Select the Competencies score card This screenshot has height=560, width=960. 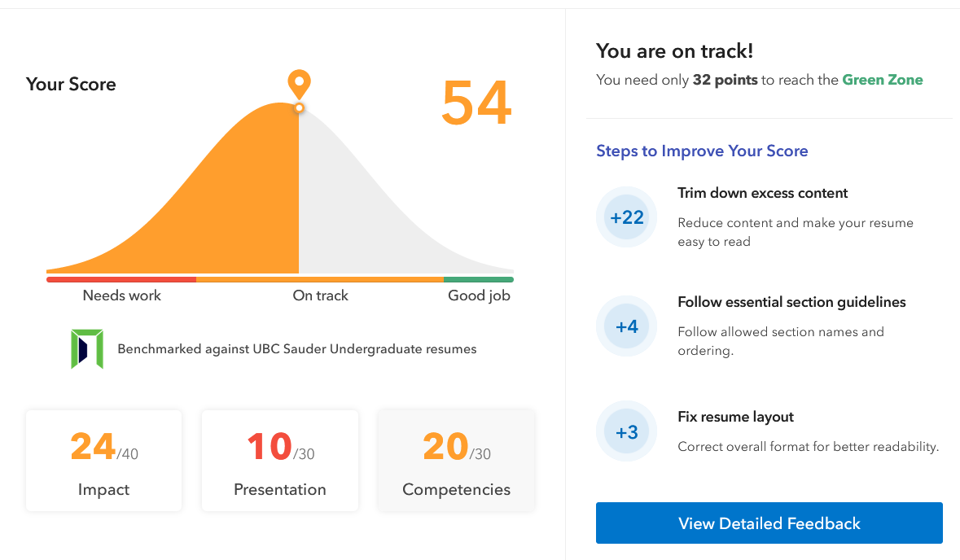coord(456,461)
